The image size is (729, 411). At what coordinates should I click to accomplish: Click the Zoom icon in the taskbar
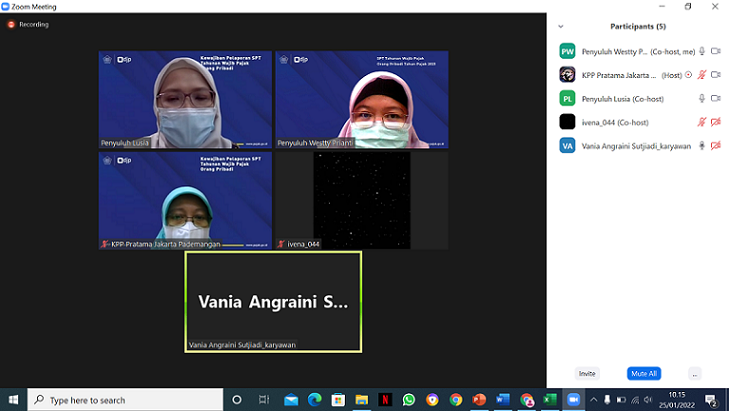[x=574, y=400]
